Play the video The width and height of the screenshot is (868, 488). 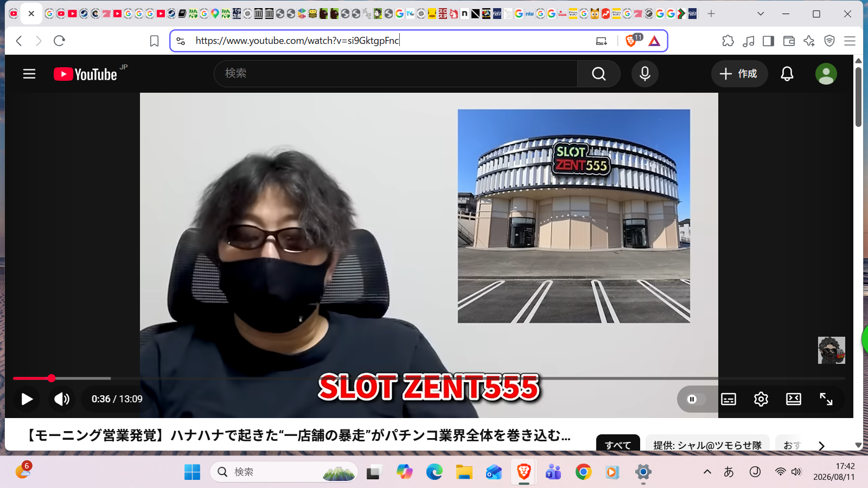click(x=27, y=399)
